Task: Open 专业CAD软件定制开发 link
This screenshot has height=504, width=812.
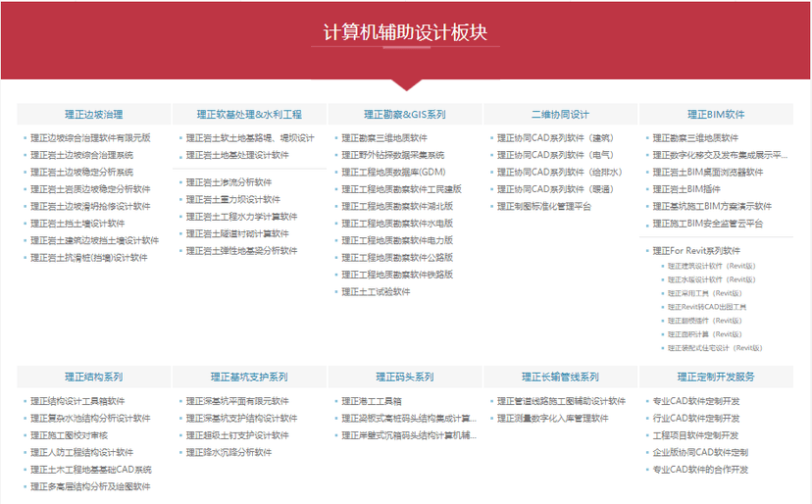Action: pos(696,401)
